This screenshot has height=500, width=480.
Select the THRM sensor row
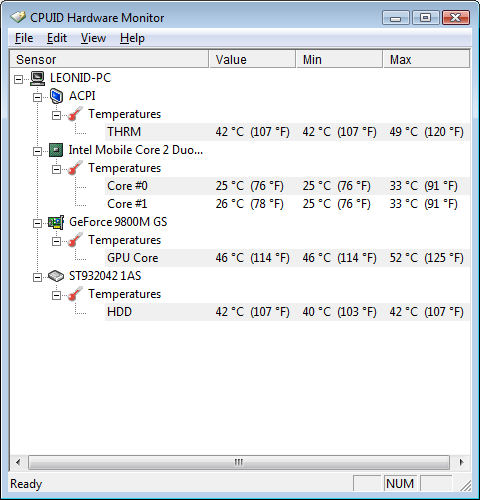pyautogui.click(x=287, y=132)
